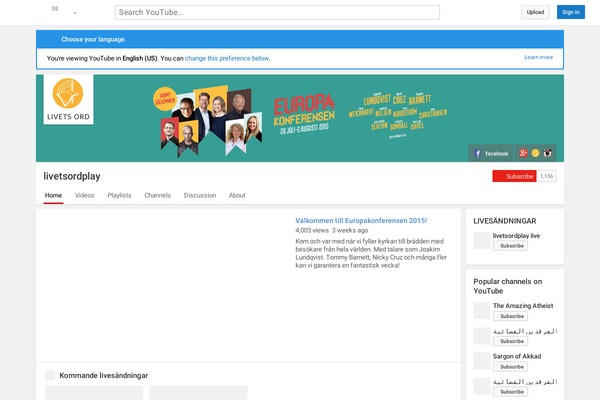Viewport: 600px width, 400px height.
Task: Open the Learn more link
Action: click(x=538, y=57)
